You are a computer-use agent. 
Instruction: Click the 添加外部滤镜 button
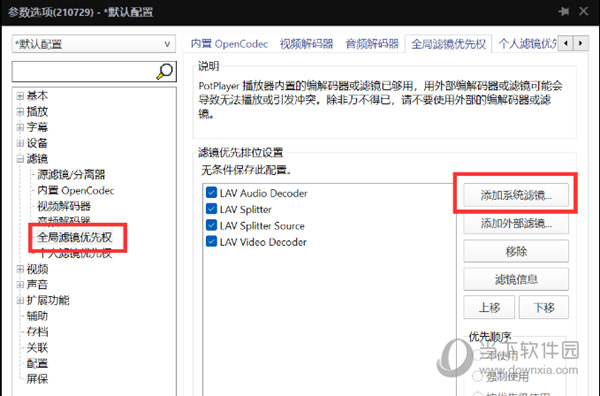tap(516, 223)
